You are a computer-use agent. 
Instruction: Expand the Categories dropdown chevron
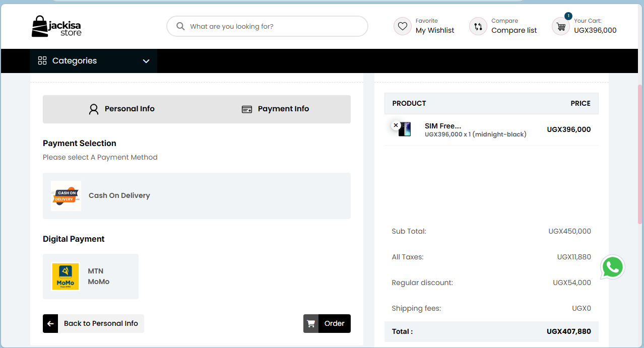146,61
